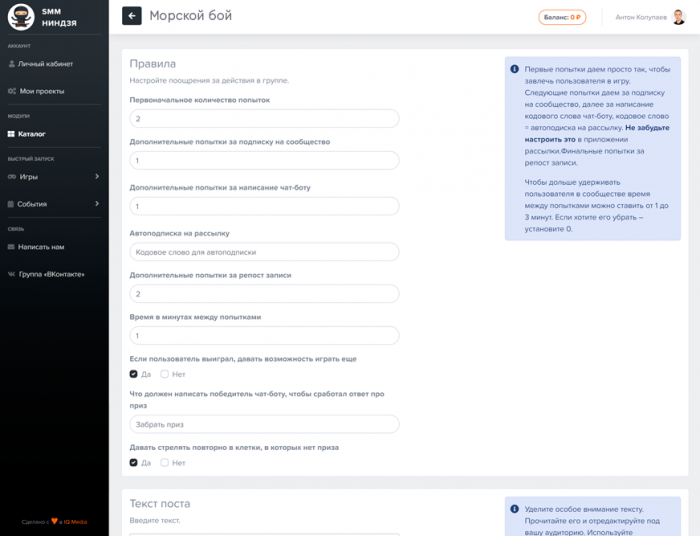Image resolution: width=700 pixels, height=536 pixels.
Task: Check Да for letting winners play again
Action: 134,374
